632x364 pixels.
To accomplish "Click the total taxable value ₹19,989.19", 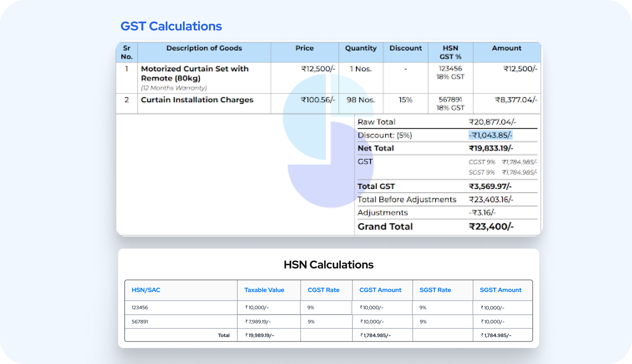I will tap(260, 335).
